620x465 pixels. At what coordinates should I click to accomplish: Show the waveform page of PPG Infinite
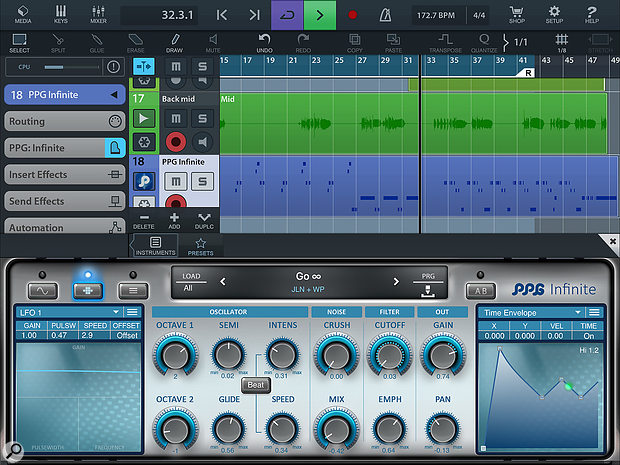(x=42, y=291)
